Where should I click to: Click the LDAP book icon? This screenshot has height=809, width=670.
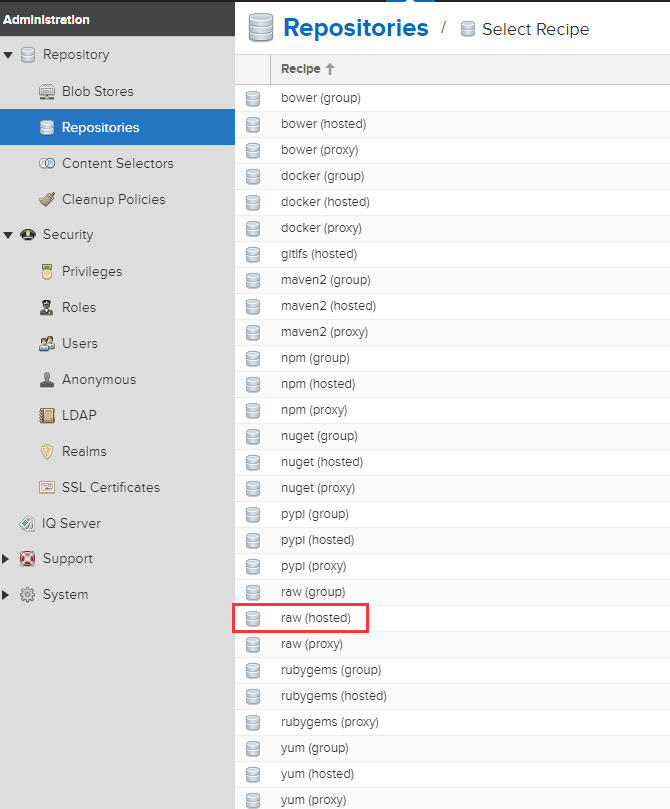click(x=47, y=415)
